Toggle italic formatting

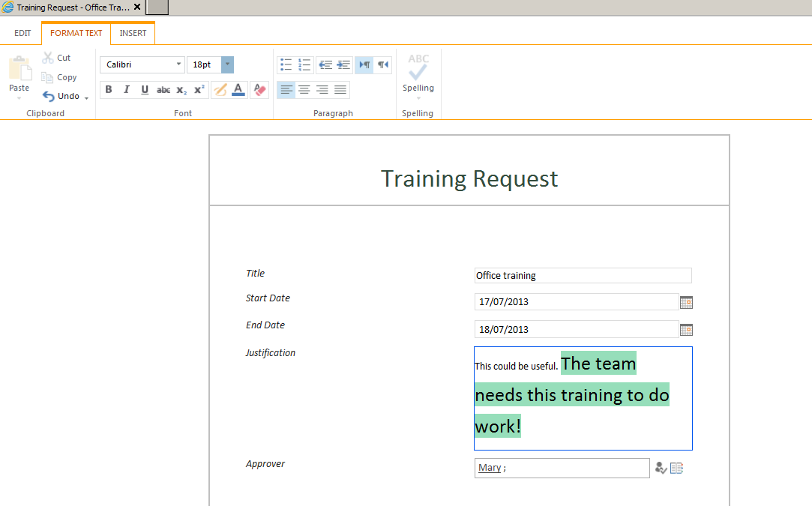point(127,90)
